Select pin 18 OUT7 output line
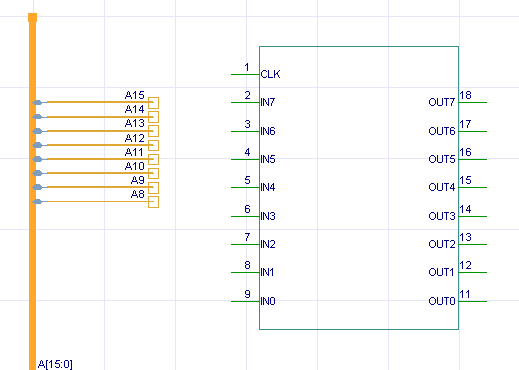519x370 pixels. point(473,102)
